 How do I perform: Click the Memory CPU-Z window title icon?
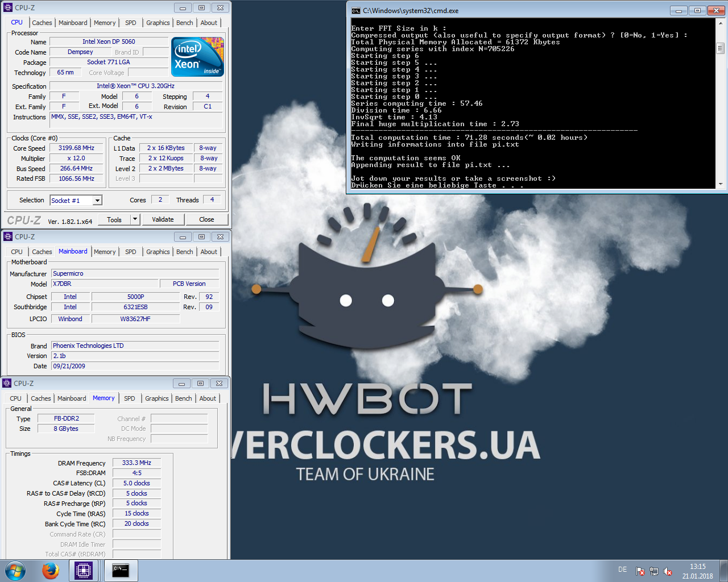tap(7, 383)
